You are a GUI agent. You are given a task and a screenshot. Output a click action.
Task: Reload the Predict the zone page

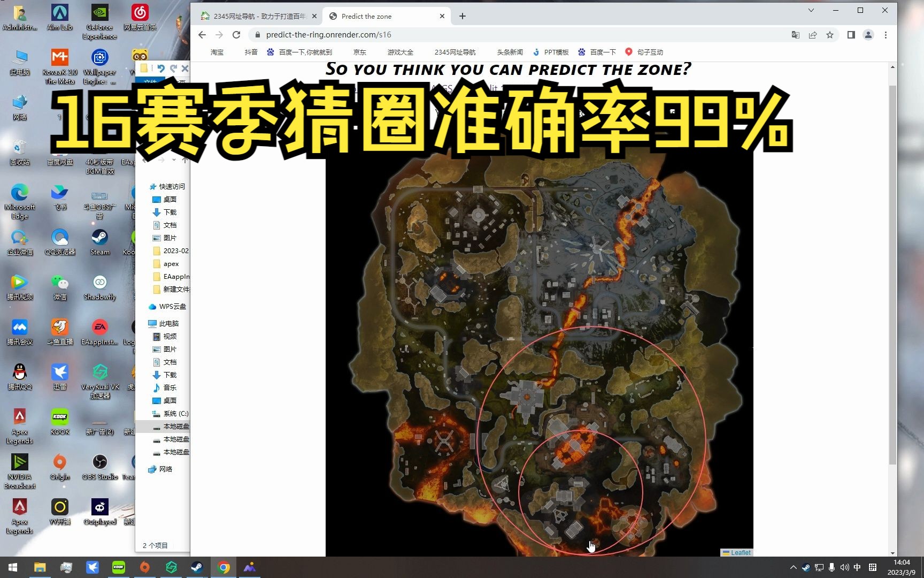point(236,35)
